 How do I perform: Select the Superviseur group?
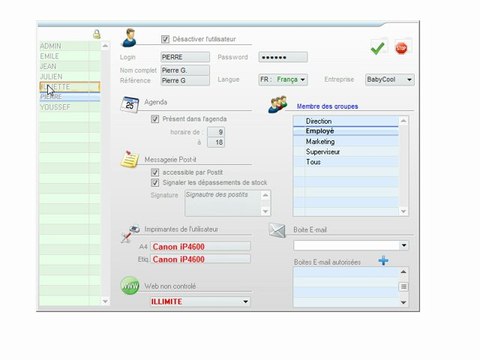346,152
